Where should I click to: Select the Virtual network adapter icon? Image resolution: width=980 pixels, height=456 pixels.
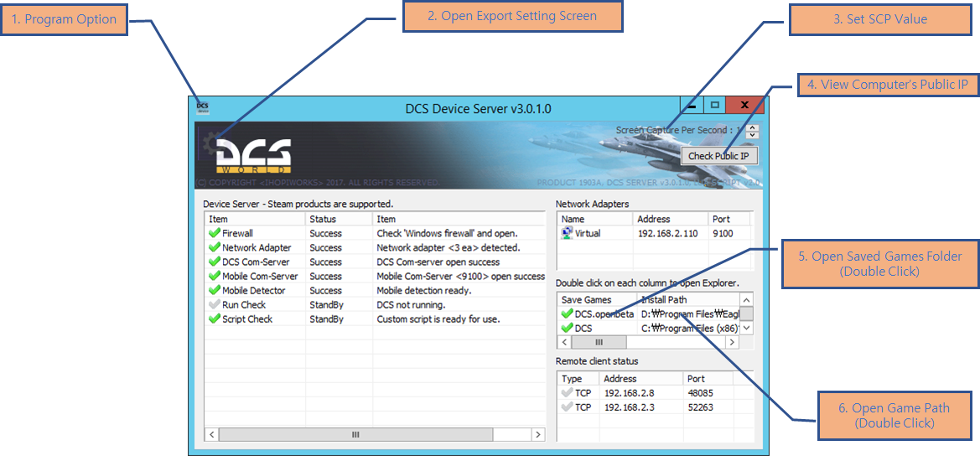(x=567, y=233)
